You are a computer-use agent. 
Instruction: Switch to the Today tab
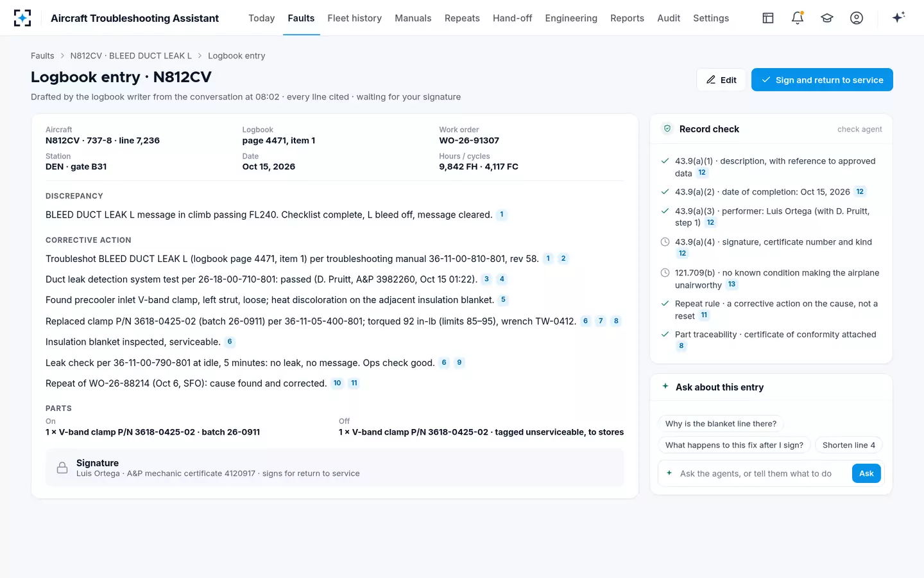click(261, 18)
